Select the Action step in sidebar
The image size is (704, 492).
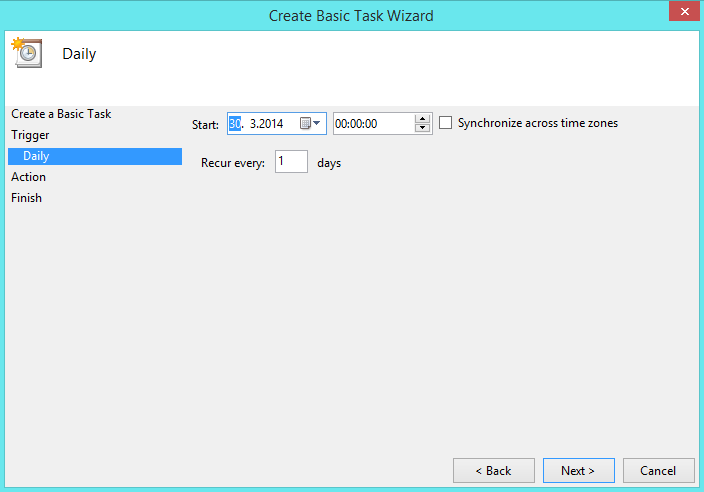coord(28,177)
